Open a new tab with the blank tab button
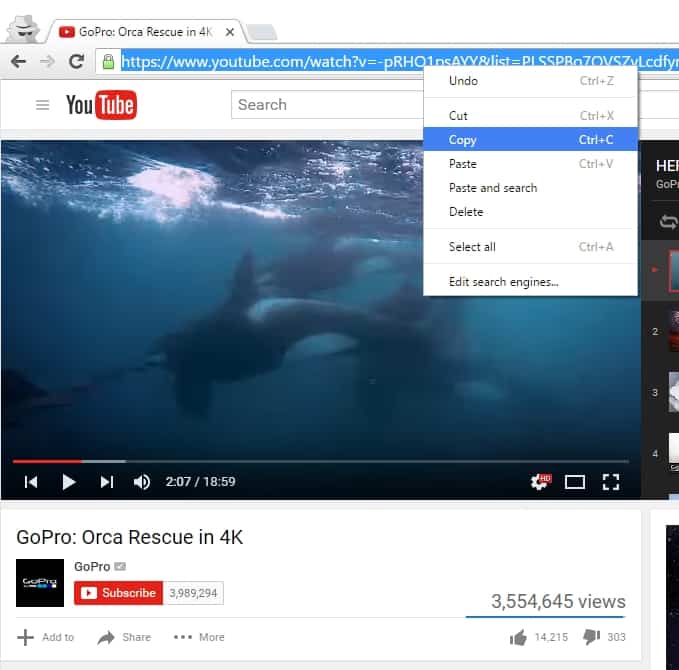The height and width of the screenshot is (670, 679). [262, 32]
